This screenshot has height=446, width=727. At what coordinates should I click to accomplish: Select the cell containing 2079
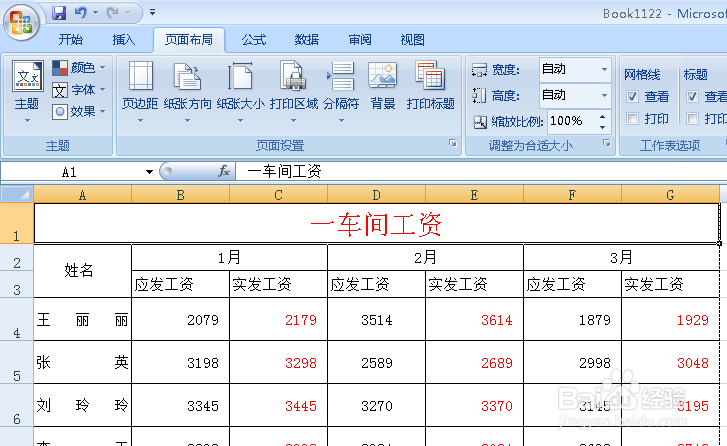click(x=180, y=319)
